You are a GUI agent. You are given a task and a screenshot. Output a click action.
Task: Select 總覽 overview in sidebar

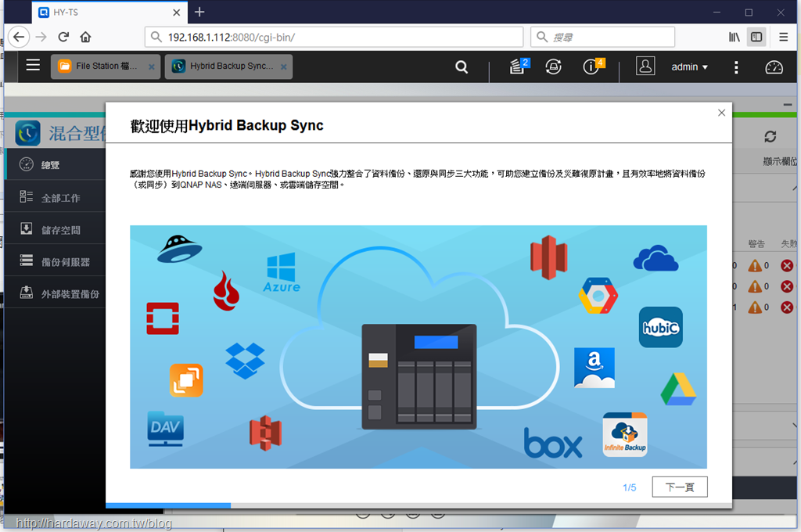click(x=56, y=164)
